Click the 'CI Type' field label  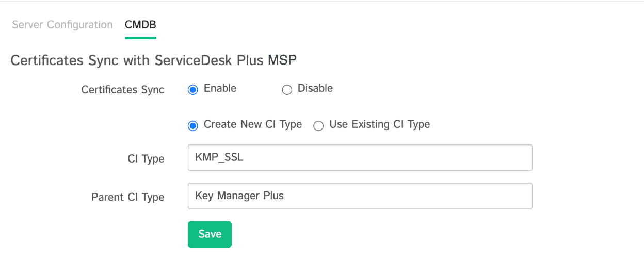[146, 159]
